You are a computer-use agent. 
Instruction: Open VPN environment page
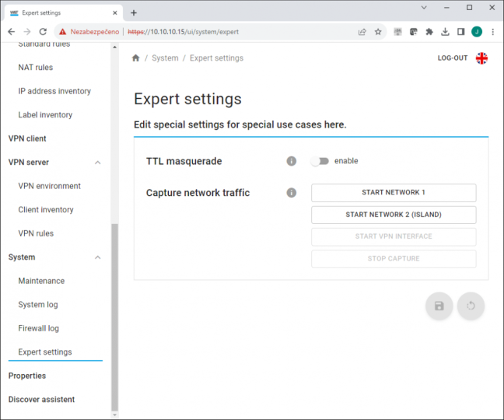[49, 186]
